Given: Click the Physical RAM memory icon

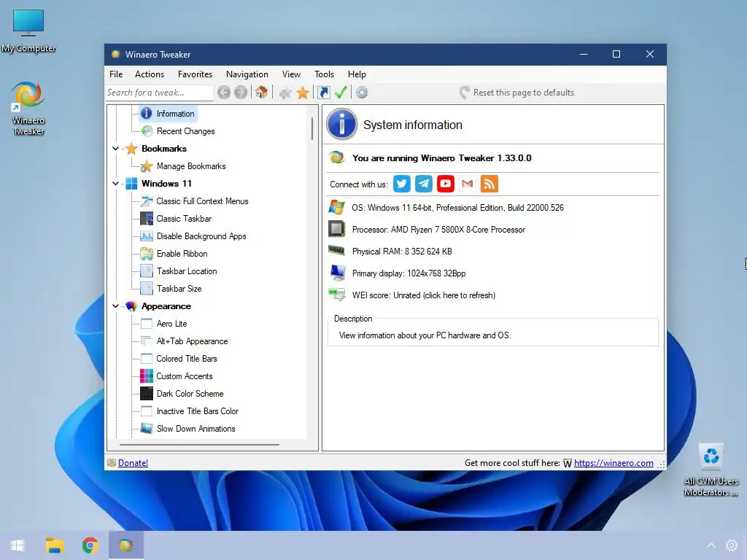Looking at the screenshot, I should 336,251.
